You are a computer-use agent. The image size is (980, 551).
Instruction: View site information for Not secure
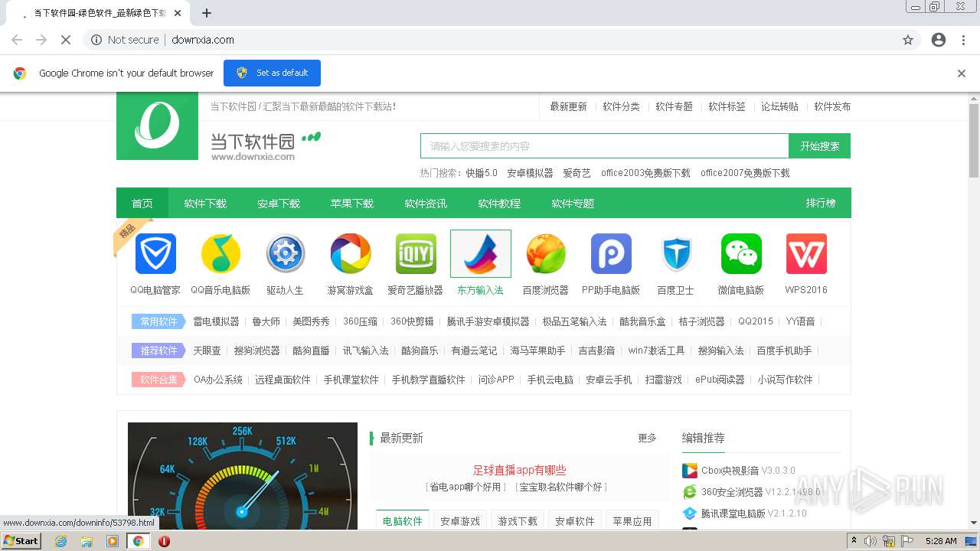click(125, 40)
